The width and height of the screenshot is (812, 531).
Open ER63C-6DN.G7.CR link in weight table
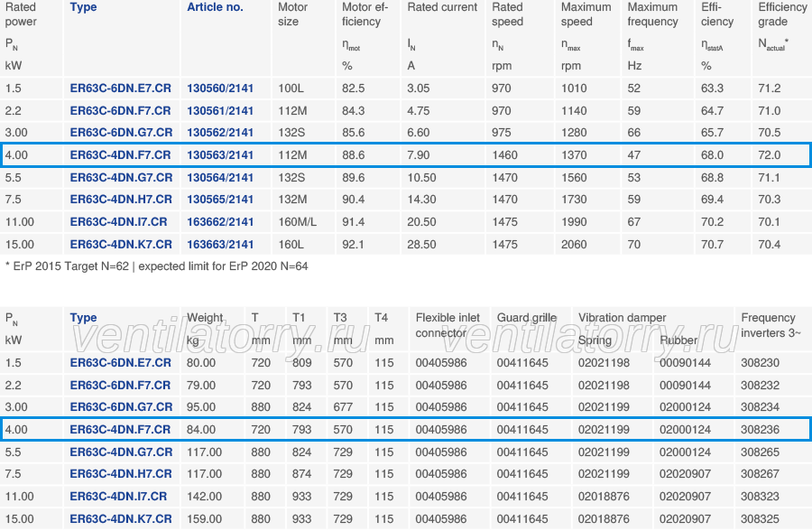point(121,407)
